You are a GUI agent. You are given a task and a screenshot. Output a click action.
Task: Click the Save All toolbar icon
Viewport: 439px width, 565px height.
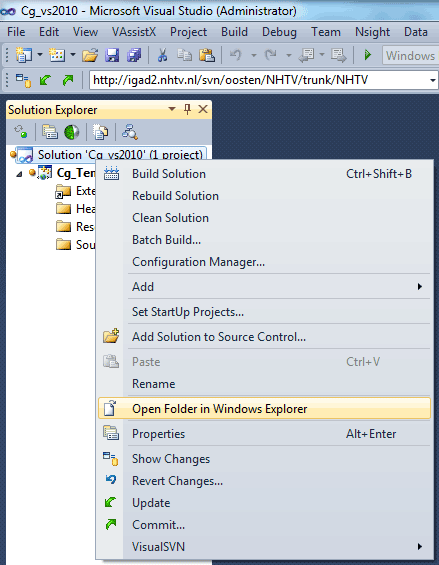tap(134, 55)
